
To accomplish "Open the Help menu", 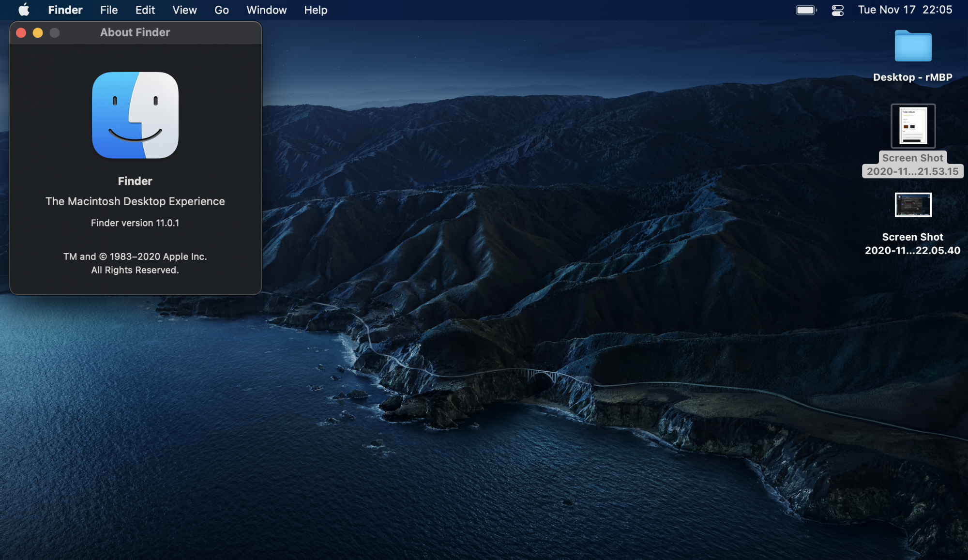I will click(316, 10).
